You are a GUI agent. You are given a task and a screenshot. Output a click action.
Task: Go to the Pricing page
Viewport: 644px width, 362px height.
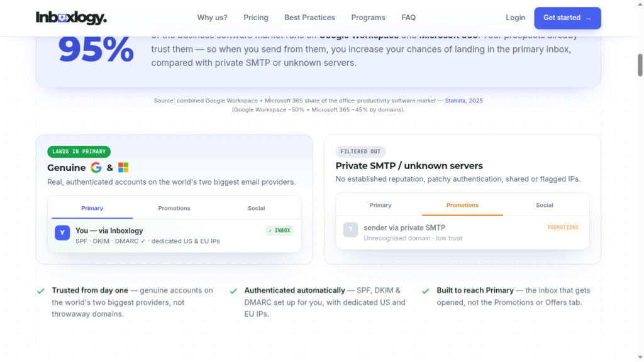pos(256,18)
